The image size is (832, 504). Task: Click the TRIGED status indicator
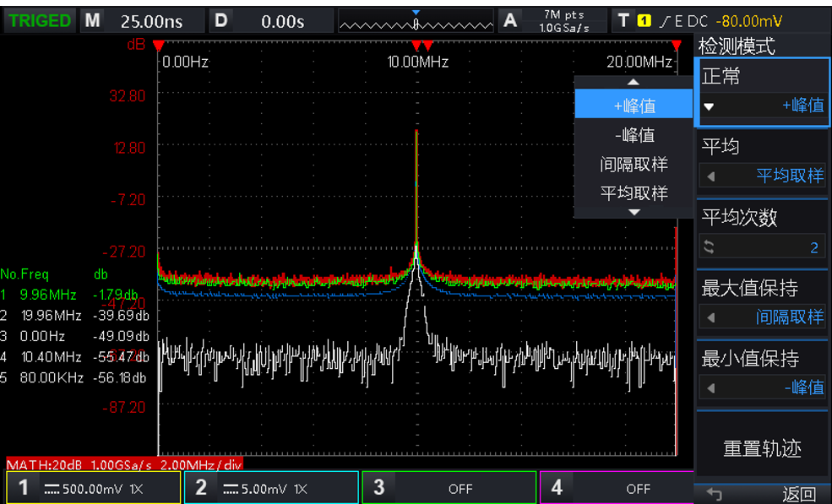click(40, 21)
